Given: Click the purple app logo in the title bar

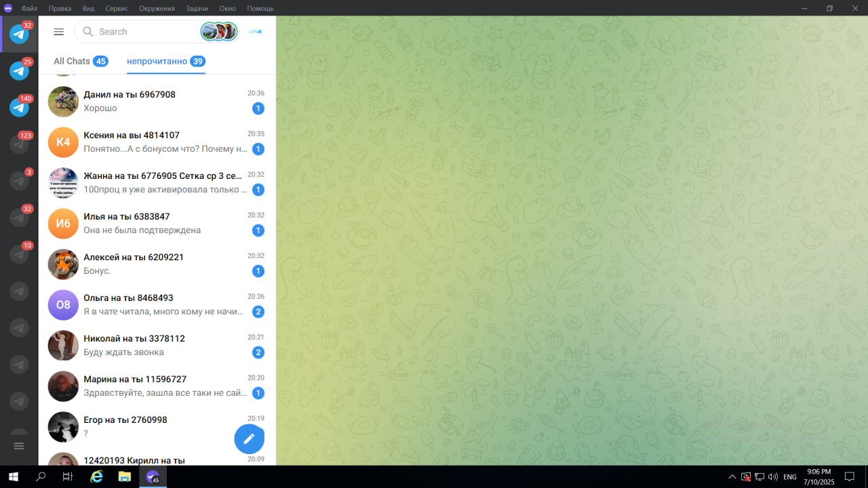Looking at the screenshot, I should tap(8, 8).
